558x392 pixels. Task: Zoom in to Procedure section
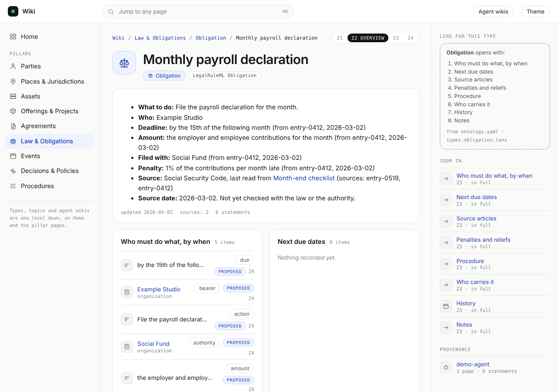pyautogui.click(x=470, y=261)
